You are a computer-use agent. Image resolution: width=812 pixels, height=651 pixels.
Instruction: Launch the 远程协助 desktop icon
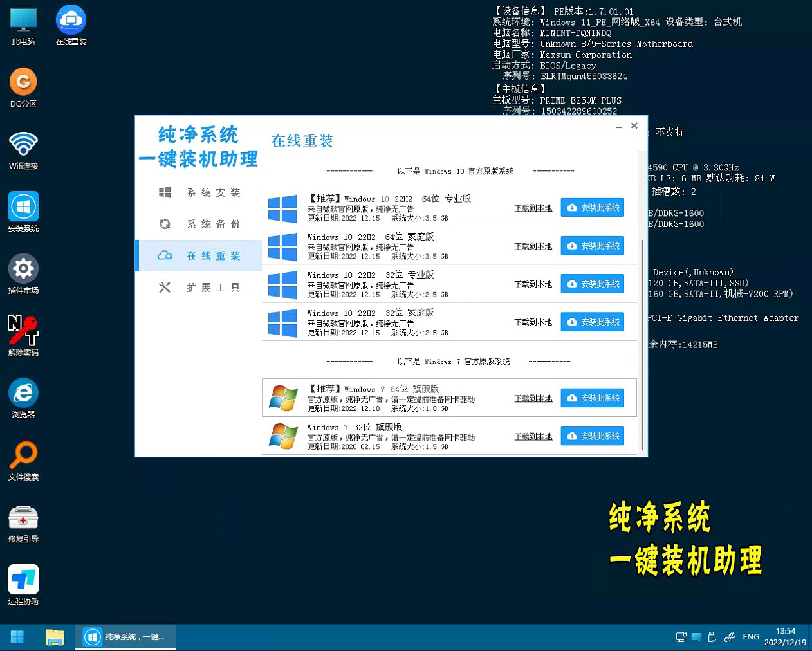[23, 585]
